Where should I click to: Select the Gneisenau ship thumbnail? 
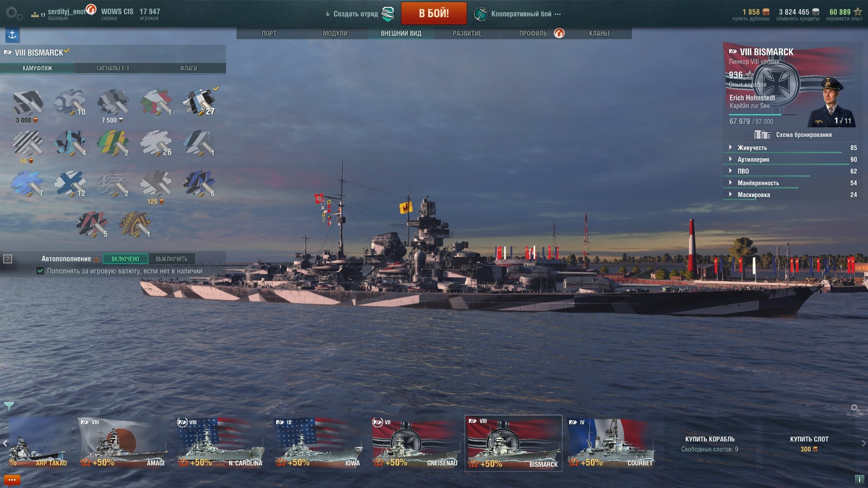tap(415, 443)
